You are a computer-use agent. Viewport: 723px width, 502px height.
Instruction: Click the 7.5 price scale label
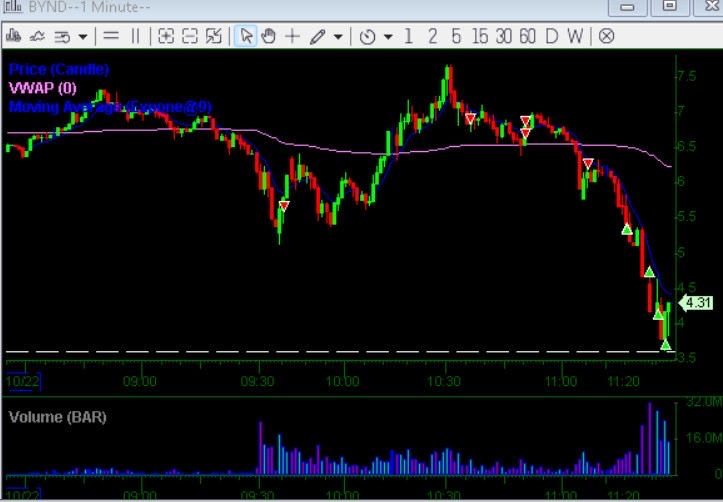point(687,76)
